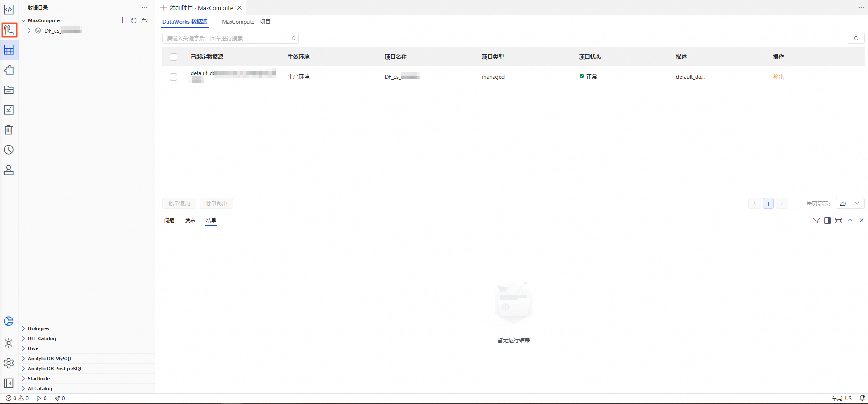The width and height of the screenshot is (868, 404).
Task: Toggle the select-all checkbox in table header
Action: click(x=173, y=57)
